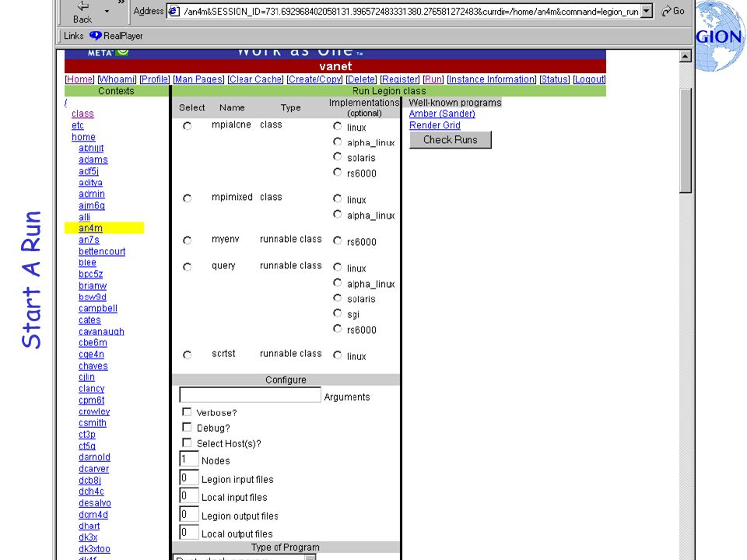Open the bettencourt context link
Viewport: 747px width, 560px height.
[x=102, y=251]
